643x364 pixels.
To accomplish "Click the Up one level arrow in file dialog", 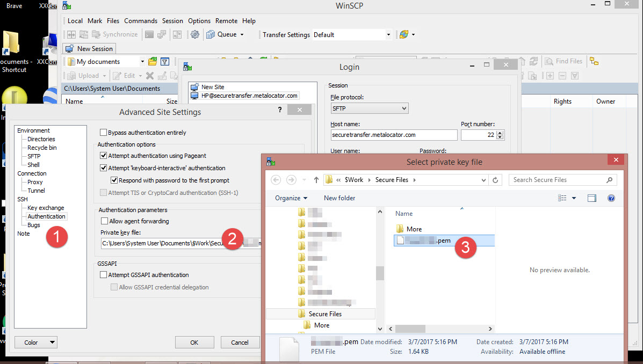I will click(316, 180).
